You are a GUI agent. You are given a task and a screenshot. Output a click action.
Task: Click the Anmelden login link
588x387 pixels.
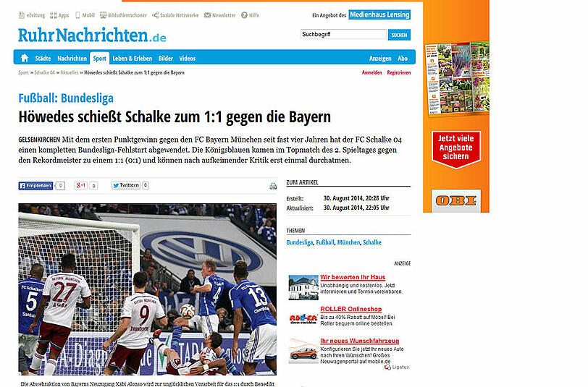click(371, 72)
